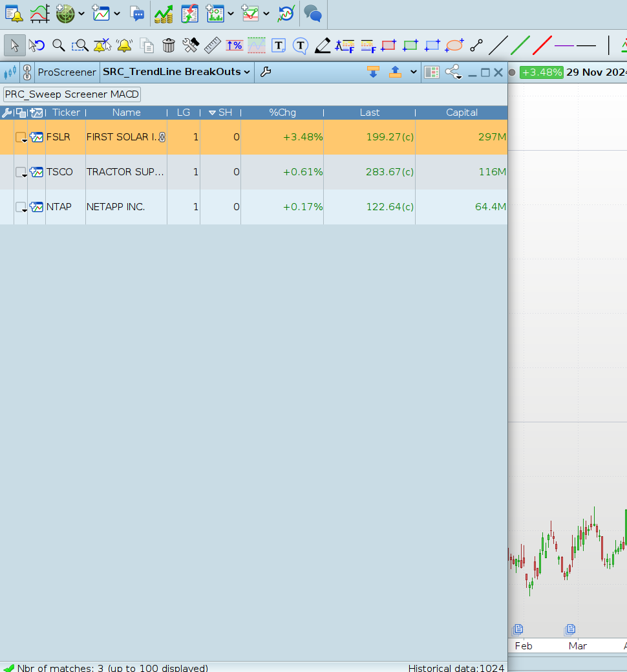Open the wrench and hammer tools icon
627x672 pixels.
click(x=191, y=45)
